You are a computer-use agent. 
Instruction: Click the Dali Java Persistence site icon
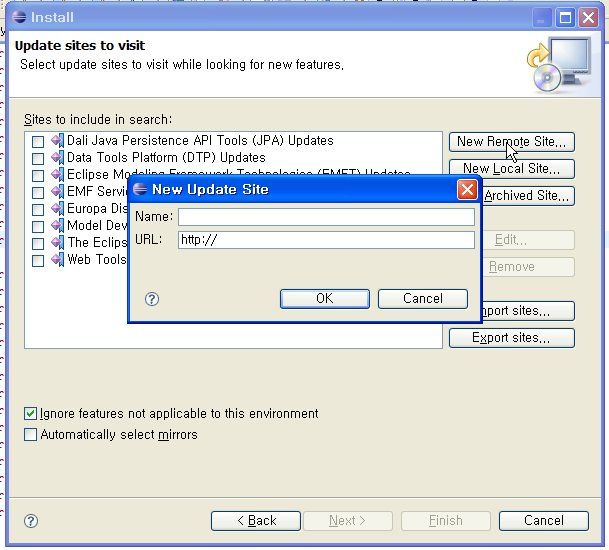coord(57,141)
